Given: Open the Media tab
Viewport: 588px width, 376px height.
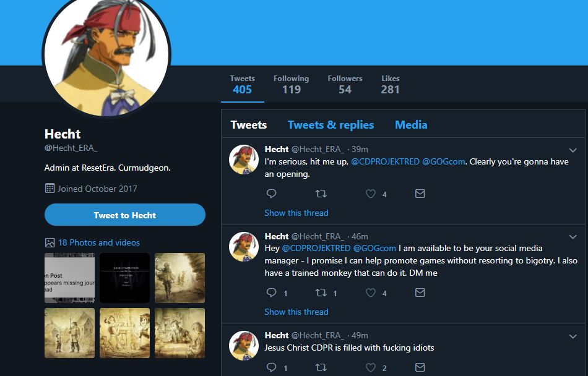Looking at the screenshot, I should tap(411, 125).
